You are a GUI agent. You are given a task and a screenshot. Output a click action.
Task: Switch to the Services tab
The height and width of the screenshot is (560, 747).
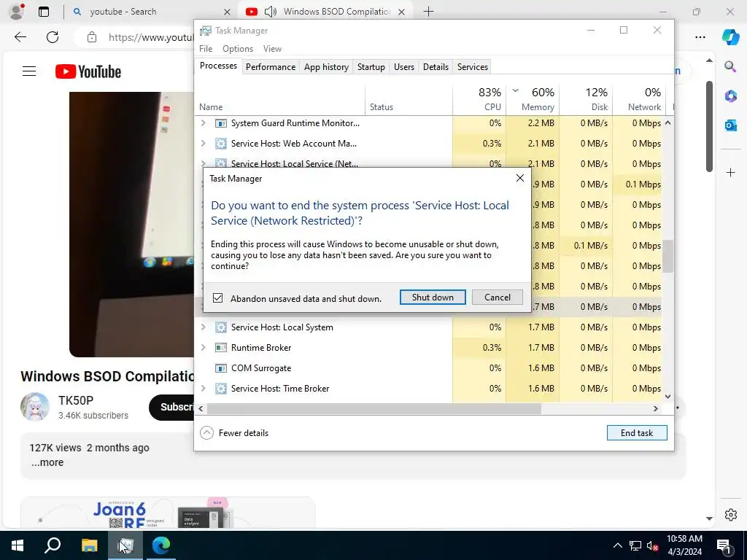coord(473,67)
